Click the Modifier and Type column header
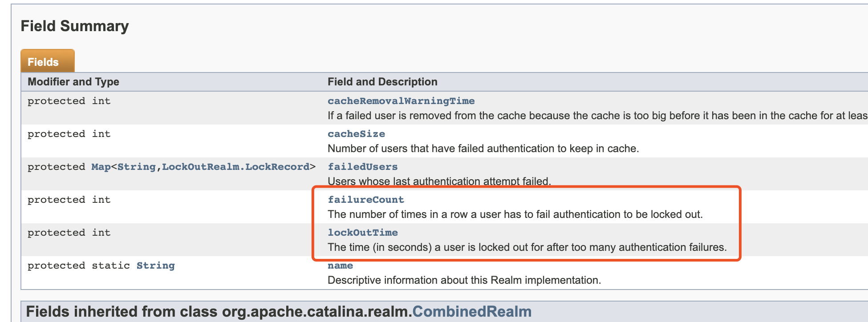868x322 pixels. (x=73, y=82)
